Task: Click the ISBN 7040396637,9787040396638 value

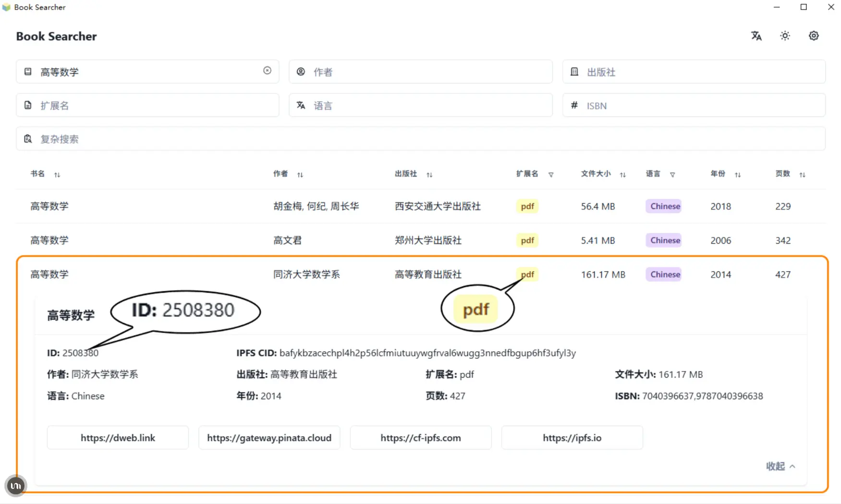Action: tap(703, 396)
